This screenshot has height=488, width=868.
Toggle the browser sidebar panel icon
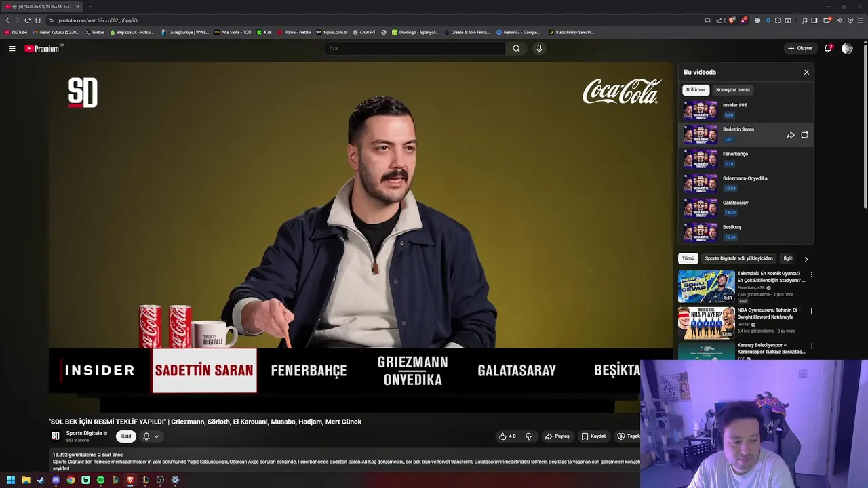[814, 20]
